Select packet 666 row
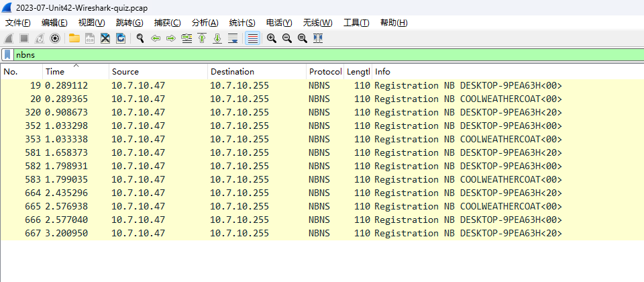Viewport: 644px width, 282px height. [x=322, y=220]
